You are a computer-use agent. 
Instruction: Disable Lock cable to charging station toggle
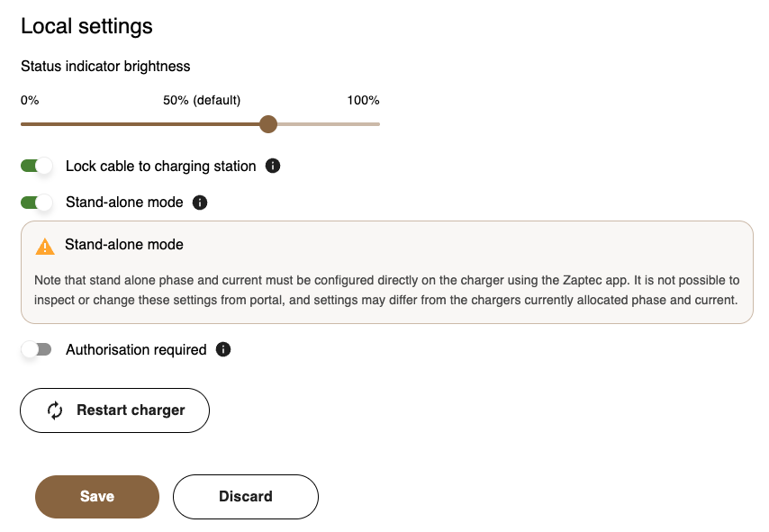[x=37, y=167]
